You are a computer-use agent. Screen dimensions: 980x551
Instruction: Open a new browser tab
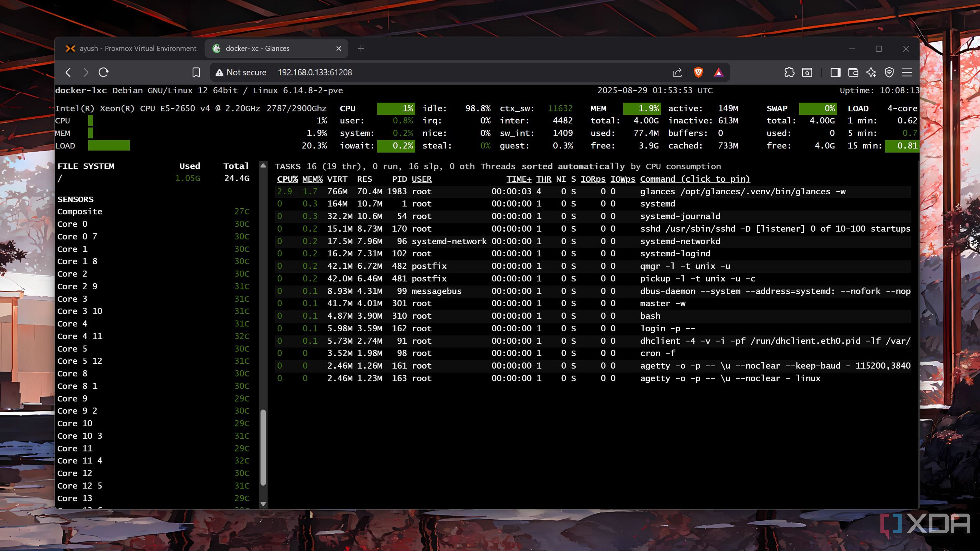point(361,48)
